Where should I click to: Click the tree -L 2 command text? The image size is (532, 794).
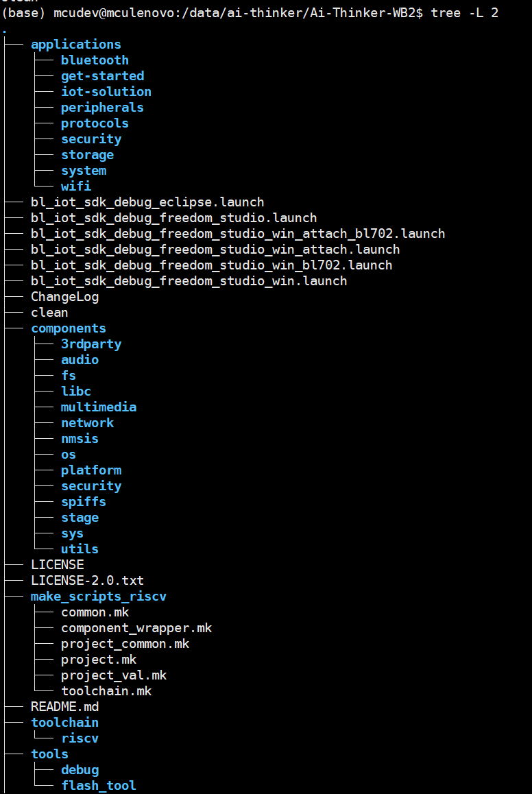(x=465, y=12)
